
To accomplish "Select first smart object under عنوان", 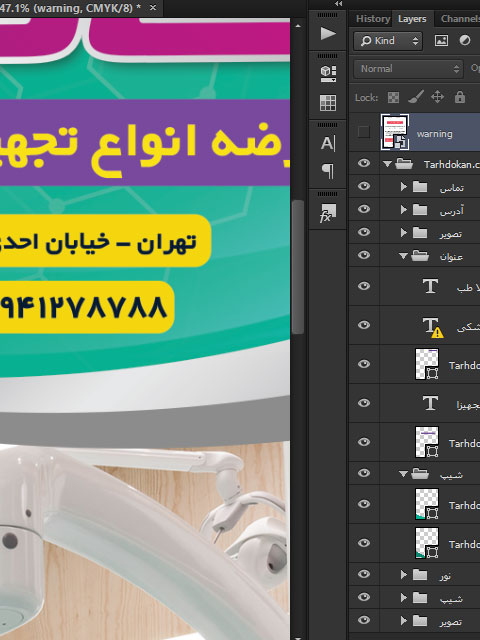I will point(427,364).
